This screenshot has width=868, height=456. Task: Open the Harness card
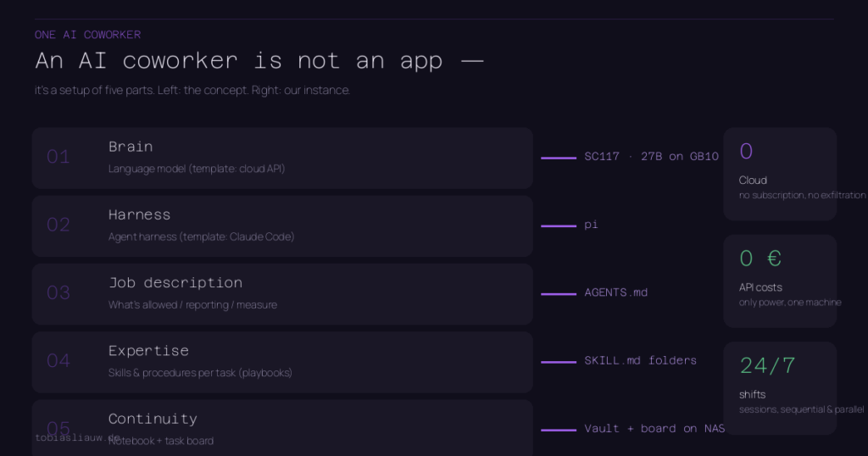pos(282,226)
